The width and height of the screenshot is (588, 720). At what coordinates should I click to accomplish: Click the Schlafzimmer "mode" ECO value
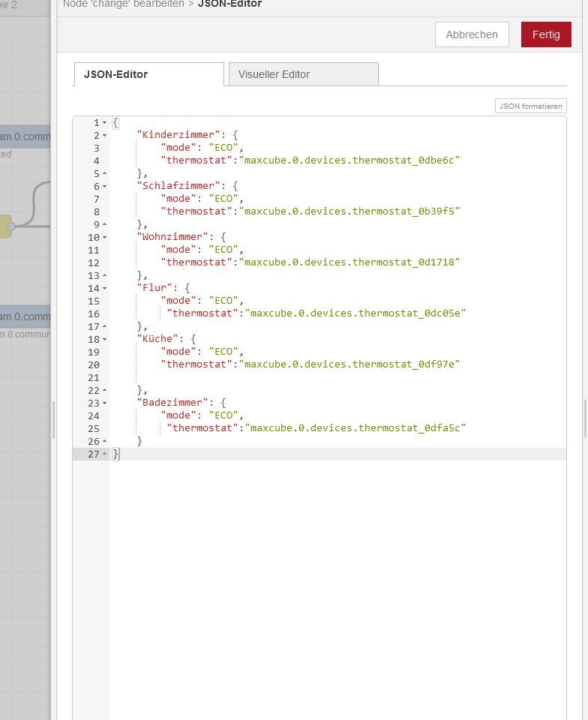click(223, 199)
